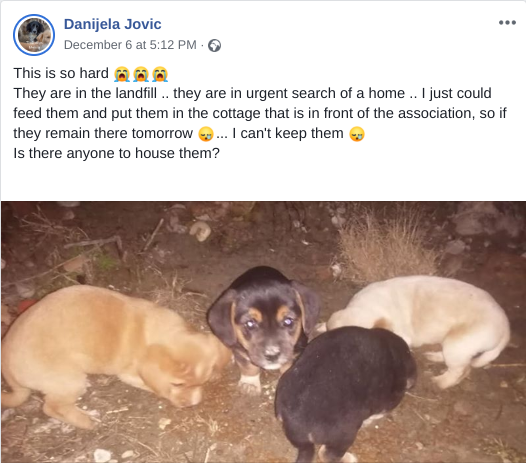Click the "This is so hard" text
526x463 pixels.
click(61, 73)
